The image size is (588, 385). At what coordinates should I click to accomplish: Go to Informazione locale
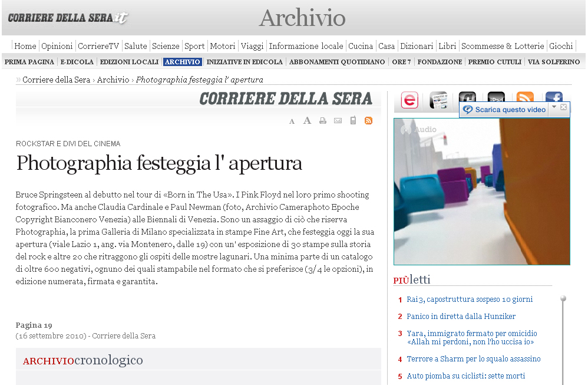click(x=306, y=46)
